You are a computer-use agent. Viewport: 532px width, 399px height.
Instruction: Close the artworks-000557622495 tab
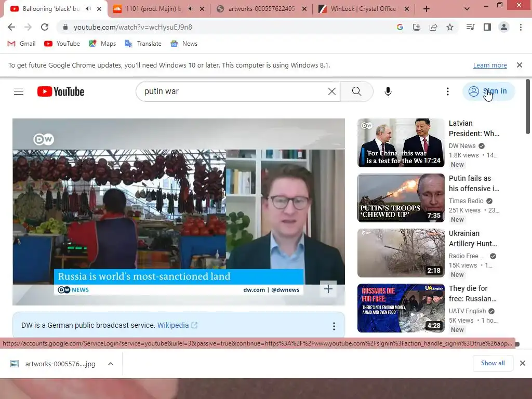pos(304,9)
